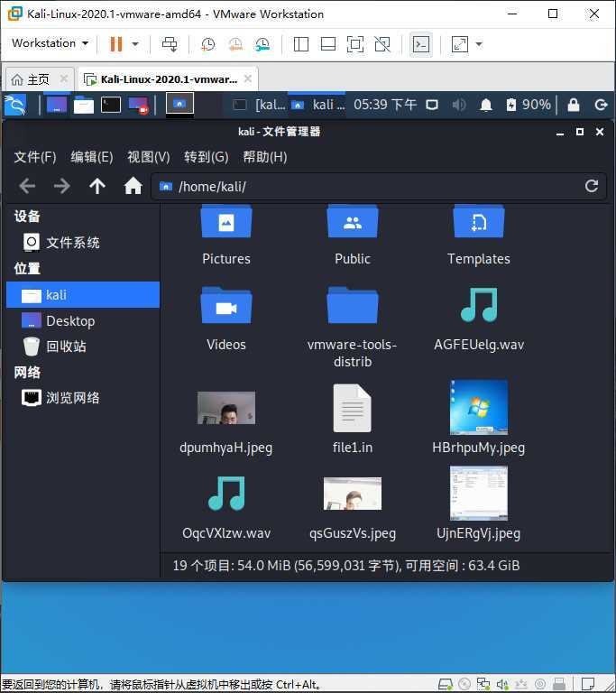Click the 05:39 下午 clock
This screenshot has width=616, height=693.
tap(385, 105)
